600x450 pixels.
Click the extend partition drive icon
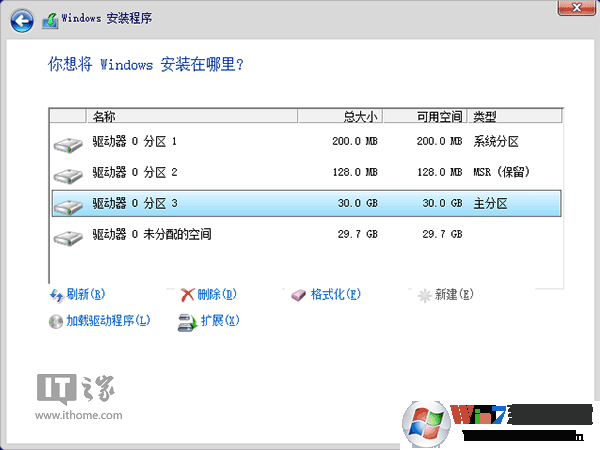pos(188,322)
